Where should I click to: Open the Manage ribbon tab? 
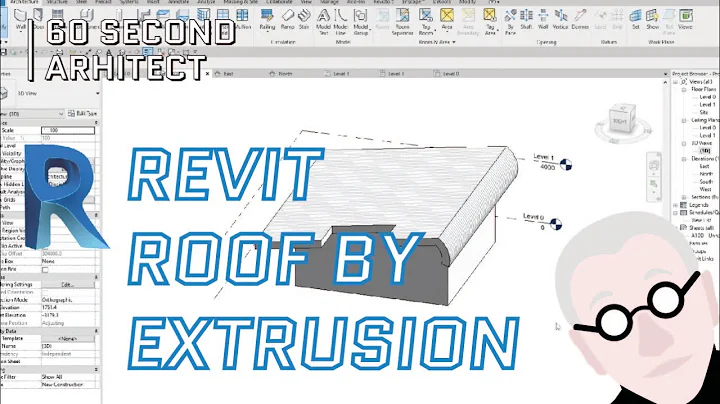pyautogui.click(x=329, y=2)
